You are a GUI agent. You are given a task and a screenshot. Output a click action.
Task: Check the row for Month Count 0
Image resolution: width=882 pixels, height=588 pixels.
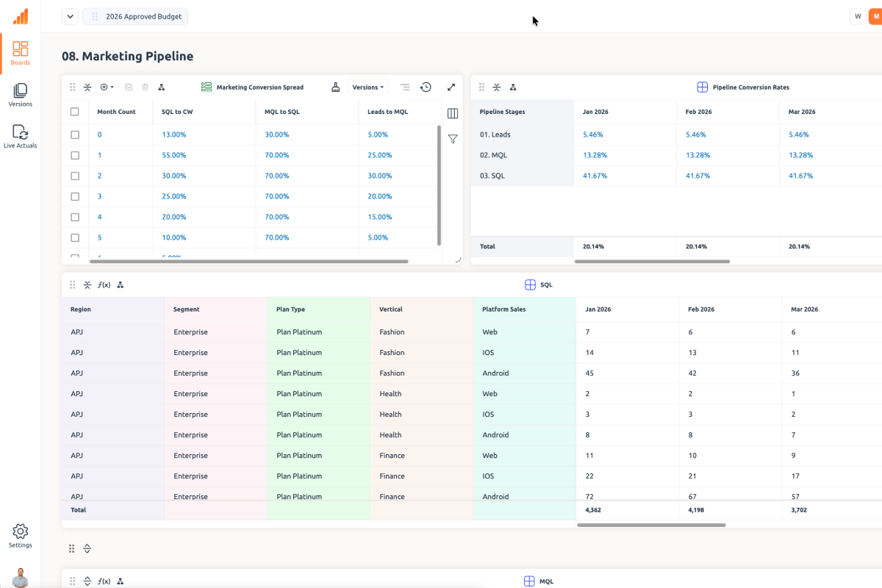point(75,135)
